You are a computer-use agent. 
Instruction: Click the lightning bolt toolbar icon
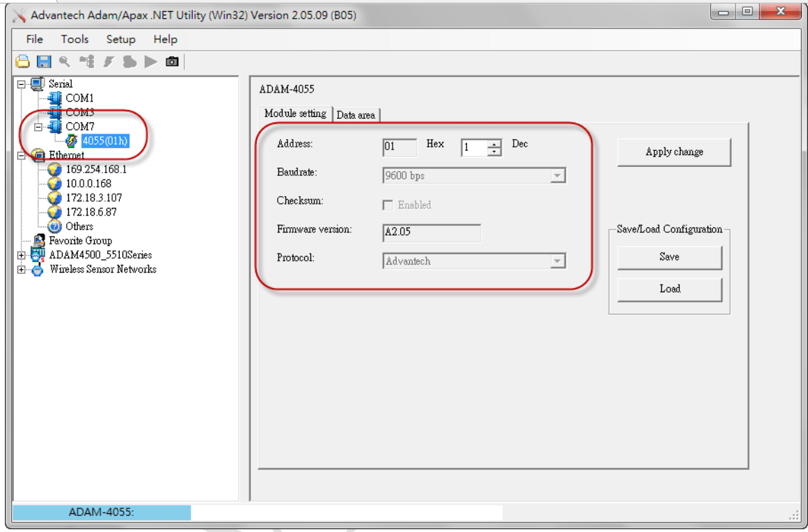108,62
